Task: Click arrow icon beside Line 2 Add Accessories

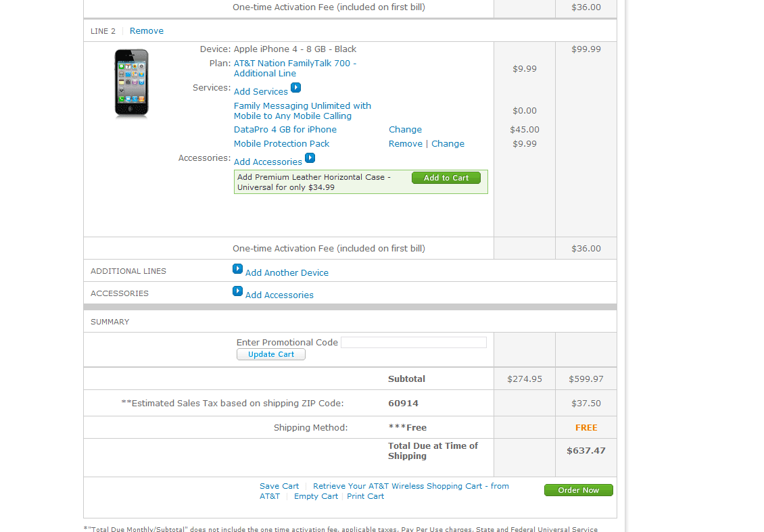Action: pyautogui.click(x=310, y=158)
